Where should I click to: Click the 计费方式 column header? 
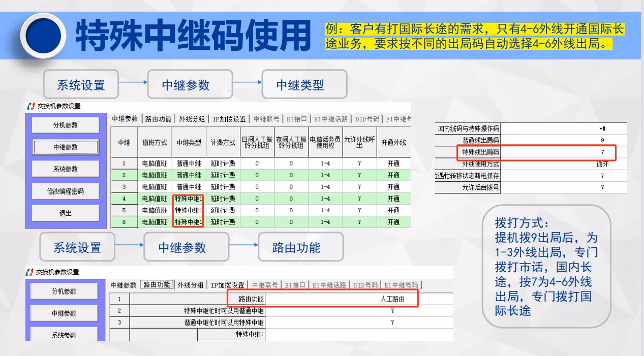[223, 143]
